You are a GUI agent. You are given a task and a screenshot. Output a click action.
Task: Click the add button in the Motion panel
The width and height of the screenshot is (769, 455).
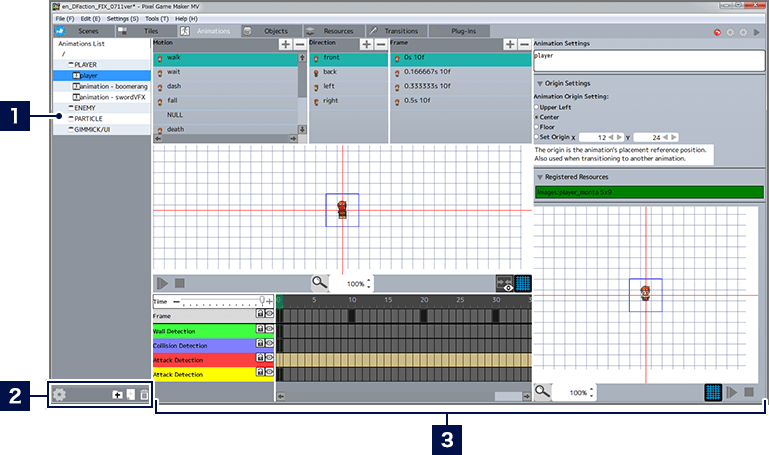coord(286,45)
